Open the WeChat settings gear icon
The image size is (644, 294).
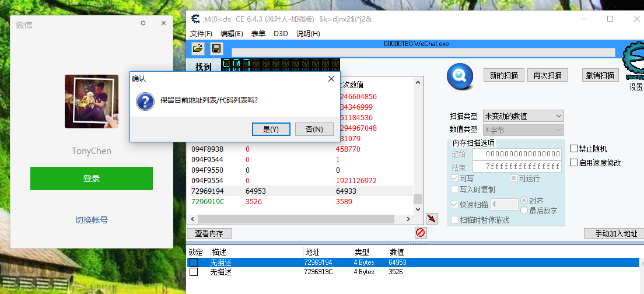point(143,23)
